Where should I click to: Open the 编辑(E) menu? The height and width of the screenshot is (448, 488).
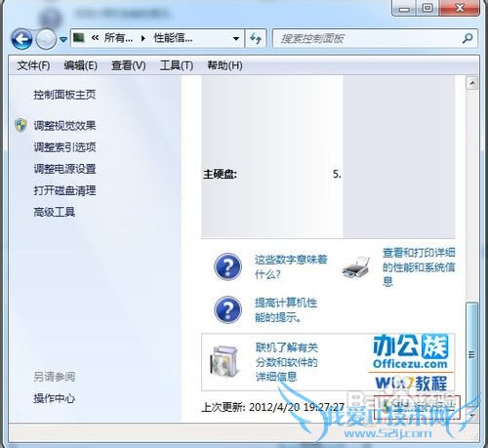pyautogui.click(x=80, y=65)
